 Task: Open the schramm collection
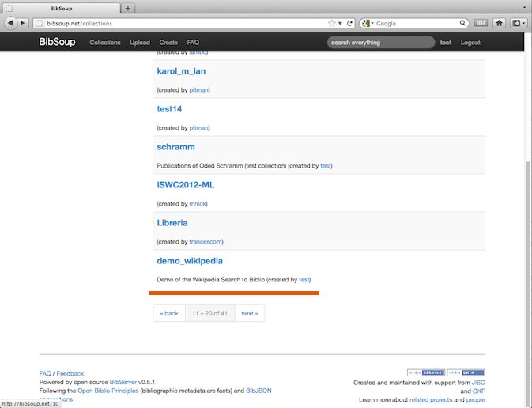coord(175,147)
